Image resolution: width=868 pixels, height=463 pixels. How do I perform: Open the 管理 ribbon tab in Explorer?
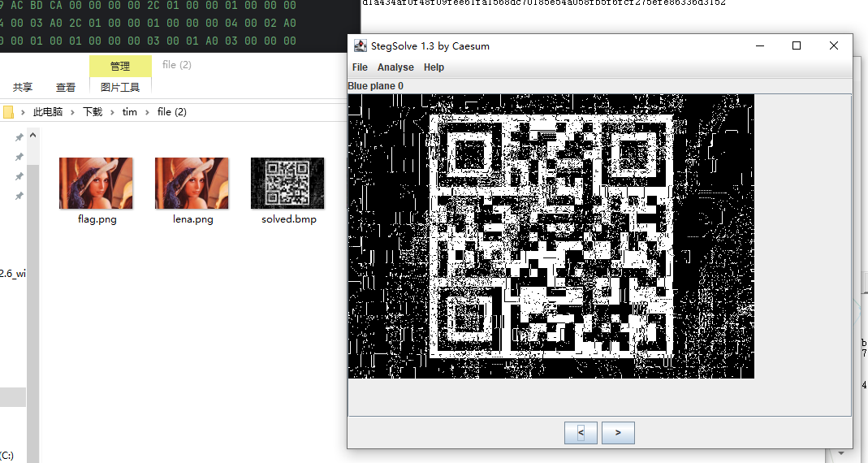click(x=120, y=66)
